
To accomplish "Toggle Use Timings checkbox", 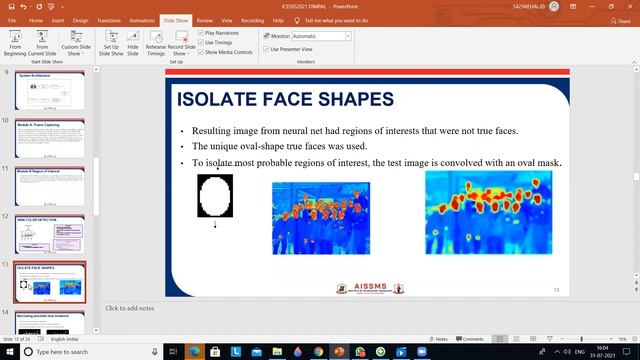I will coord(201,42).
